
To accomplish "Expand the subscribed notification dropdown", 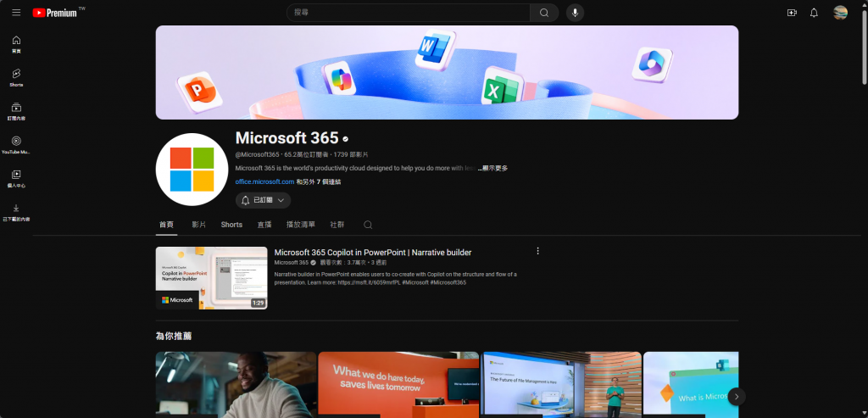I will (263, 200).
